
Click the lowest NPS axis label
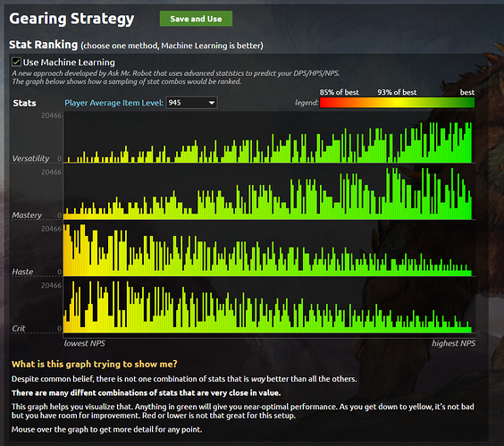tap(85, 343)
